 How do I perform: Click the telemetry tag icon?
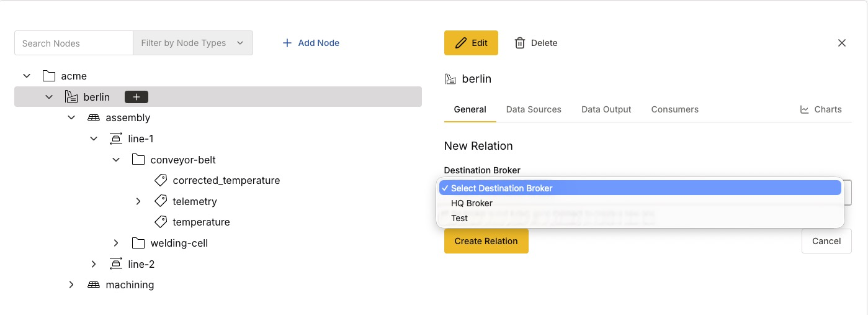[161, 201]
